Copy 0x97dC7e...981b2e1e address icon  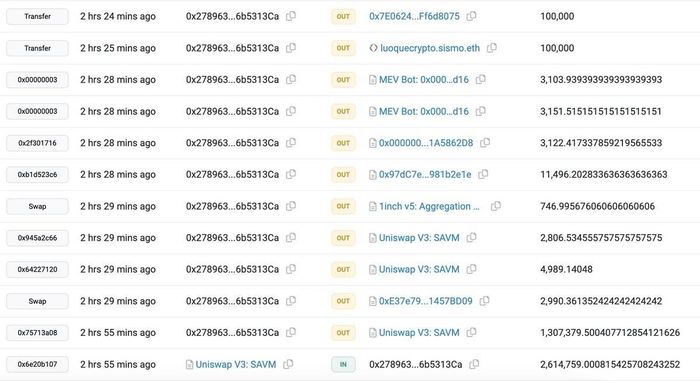[x=483, y=175]
